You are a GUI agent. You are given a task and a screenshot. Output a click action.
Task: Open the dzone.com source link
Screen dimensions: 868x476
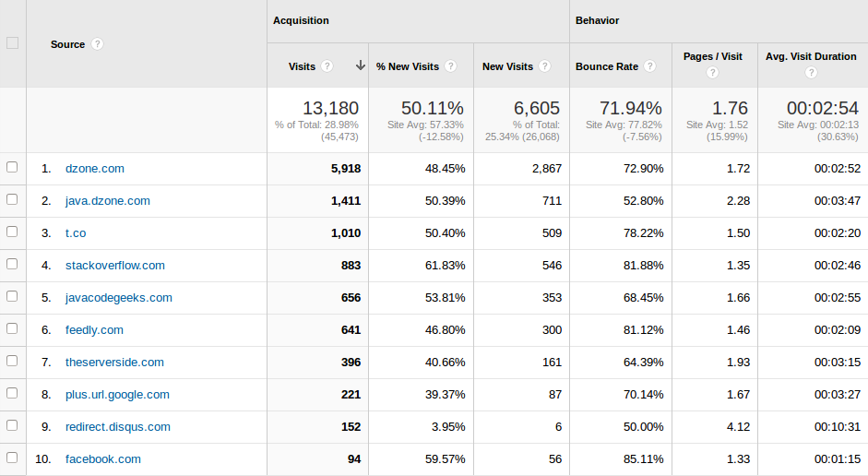(95, 169)
